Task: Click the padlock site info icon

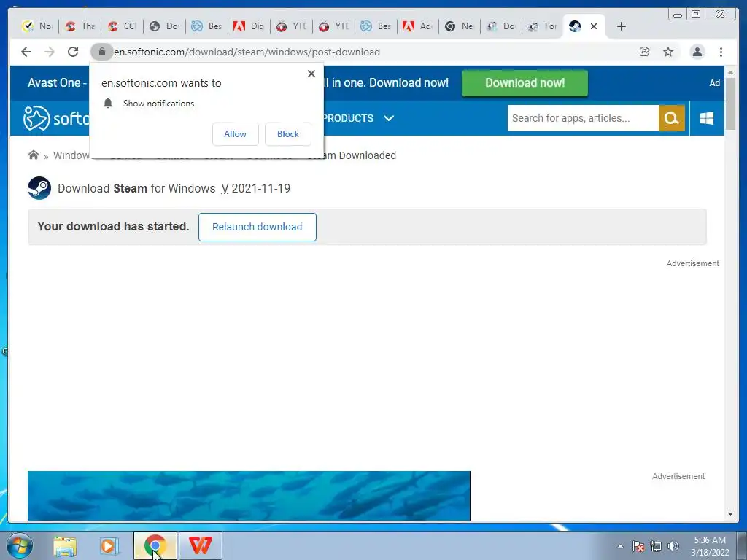Action: point(101,52)
